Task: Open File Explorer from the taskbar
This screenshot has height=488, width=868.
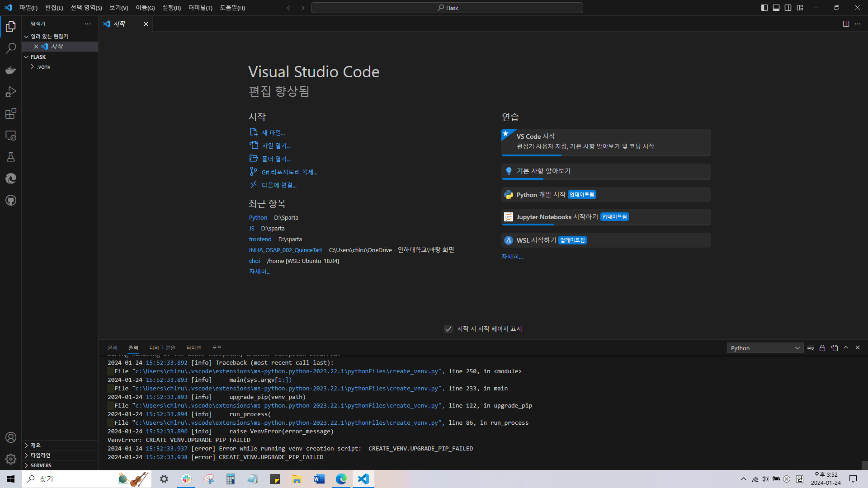Action: [x=297, y=479]
